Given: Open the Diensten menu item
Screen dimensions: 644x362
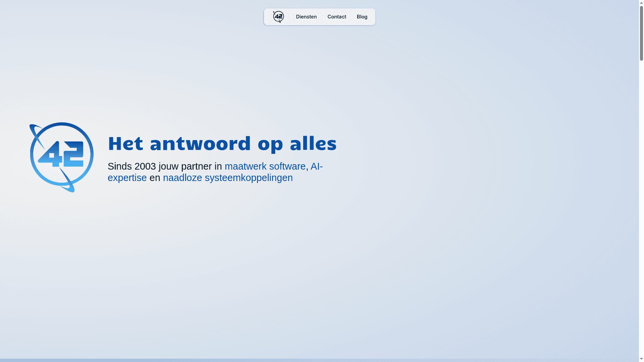Looking at the screenshot, I should click(x=306, y=16).
